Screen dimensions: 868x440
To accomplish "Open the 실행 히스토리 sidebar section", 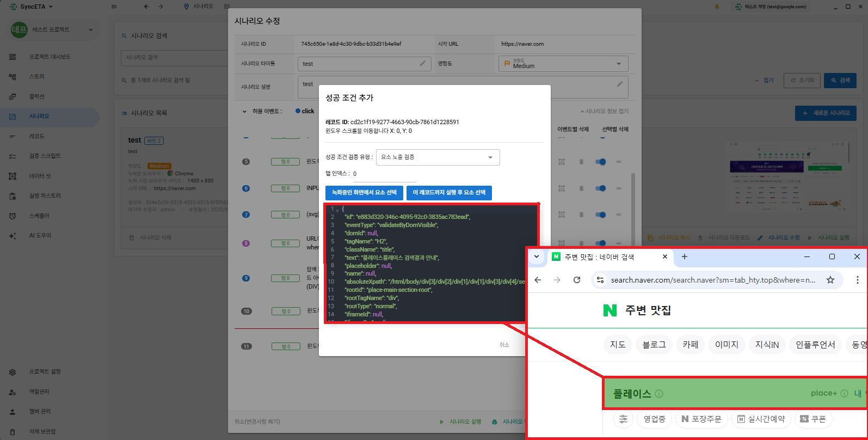I will pyautogui.click(x=45, y=195).
